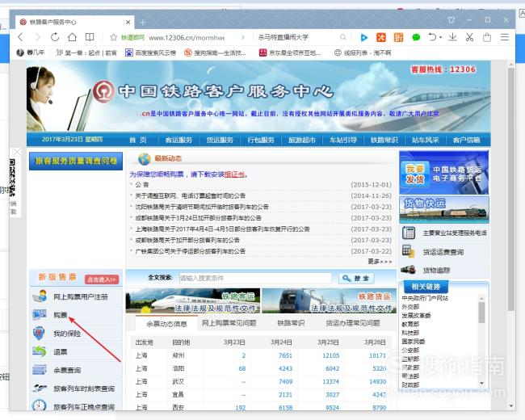Open the 货运服务 navigation menu

(x=220, y=140)
